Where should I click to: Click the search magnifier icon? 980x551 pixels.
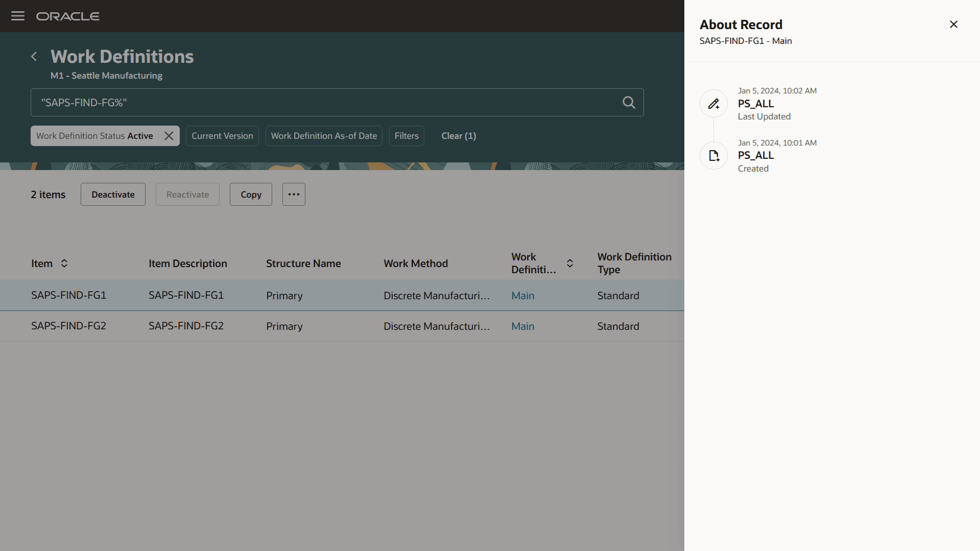pyautogui.click(x=629, y=103)
